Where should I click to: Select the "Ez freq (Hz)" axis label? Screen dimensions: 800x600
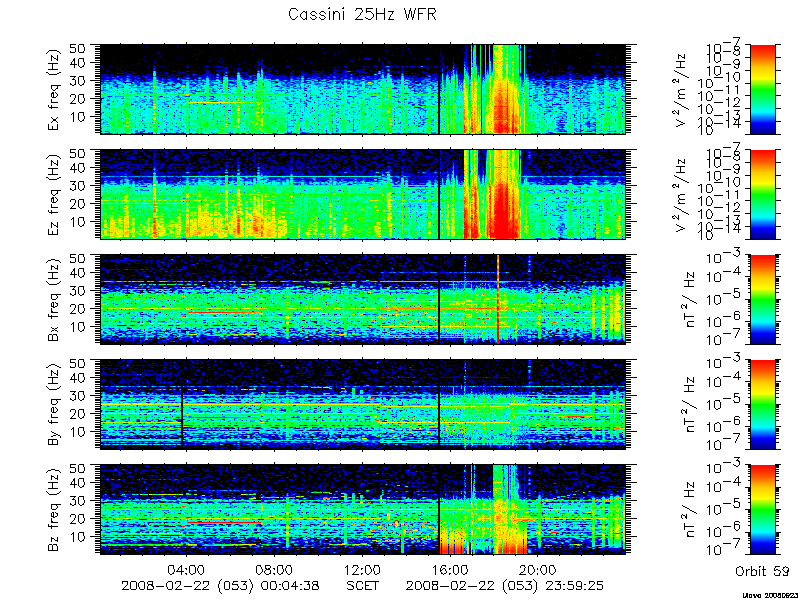[x=54, y=194]
